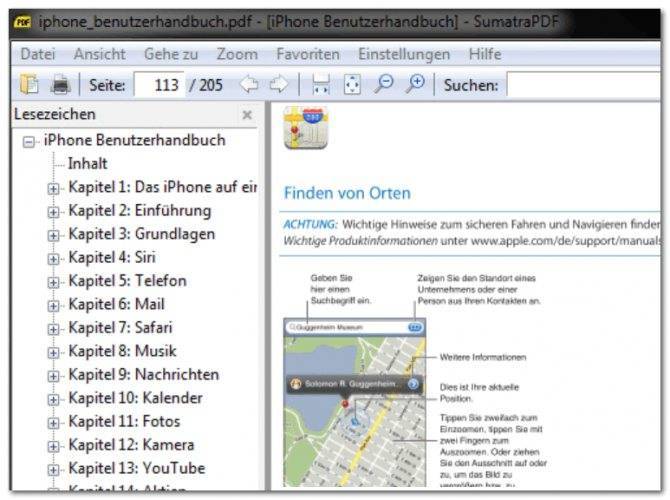Click the Weitere Informationen callout text

point(483,357)
